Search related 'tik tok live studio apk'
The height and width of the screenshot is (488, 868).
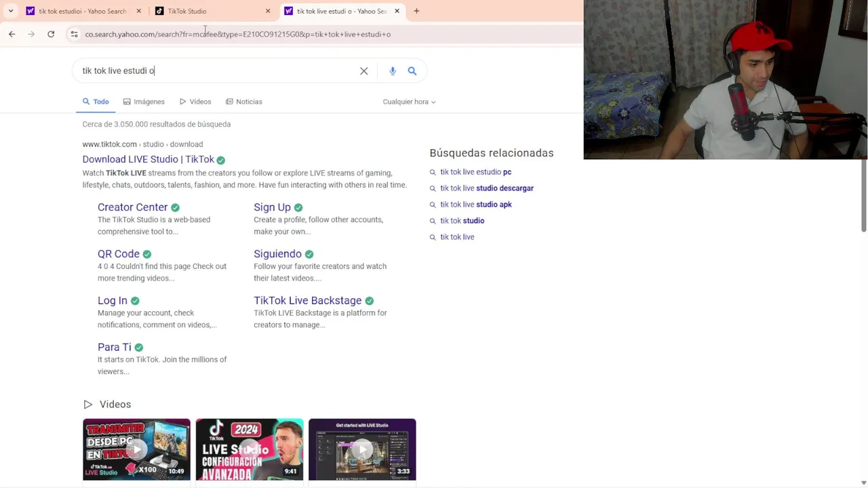pos(475,205)
